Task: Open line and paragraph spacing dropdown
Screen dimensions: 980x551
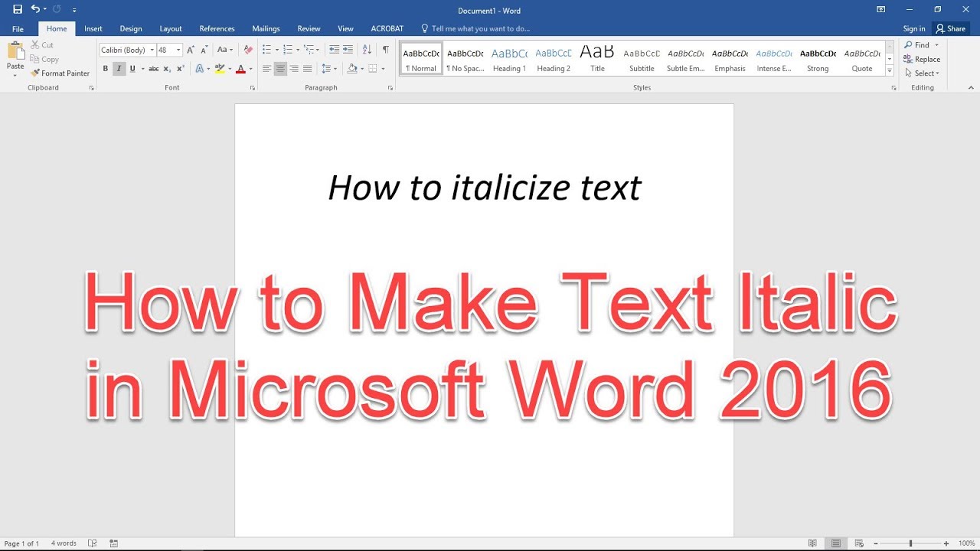Action: click(x=329, y=69)
